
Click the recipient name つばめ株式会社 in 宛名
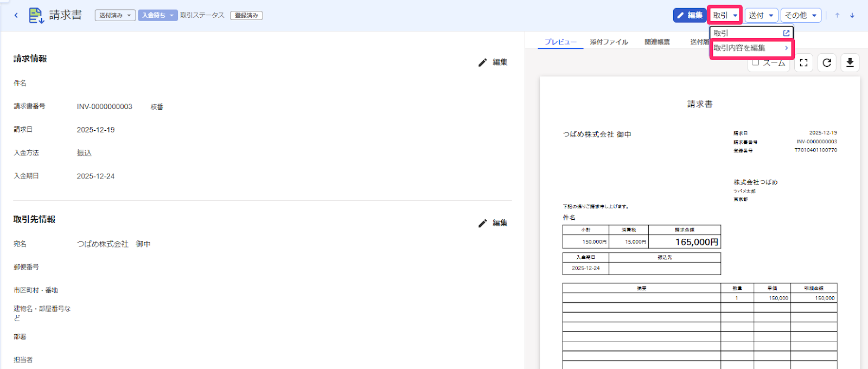tap(103, 244)
